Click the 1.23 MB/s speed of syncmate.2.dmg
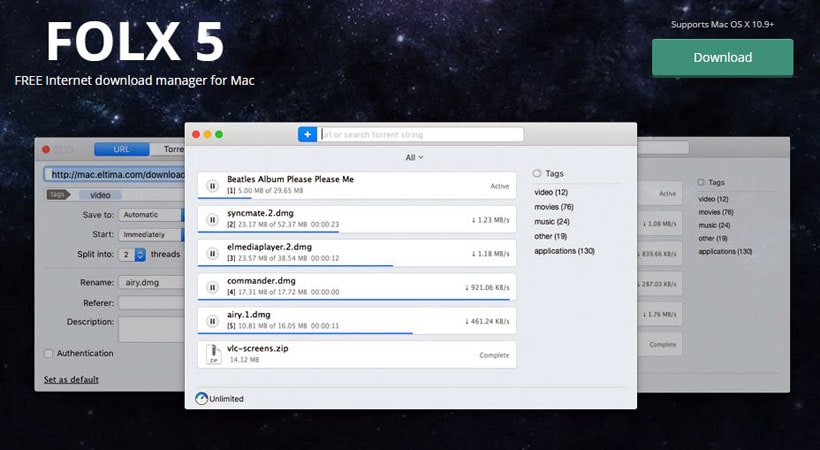 [490, 220]
